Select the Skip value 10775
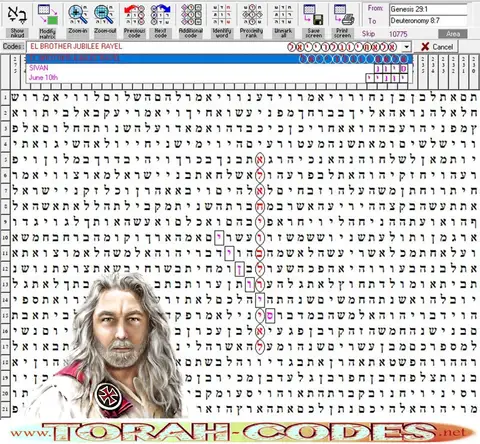 [398, 34]
